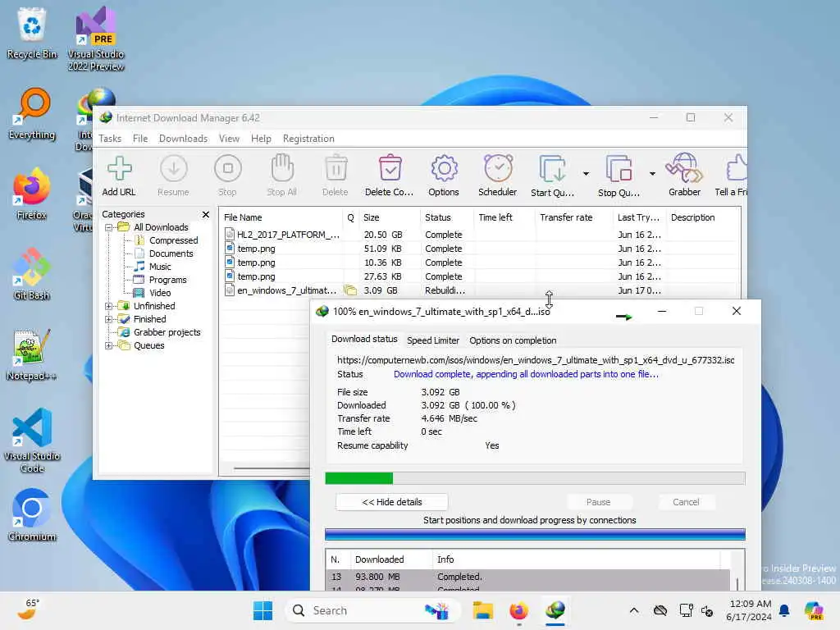This screenshot has height=630, width=840.
Task: Open the View menu
Action: 230,138
